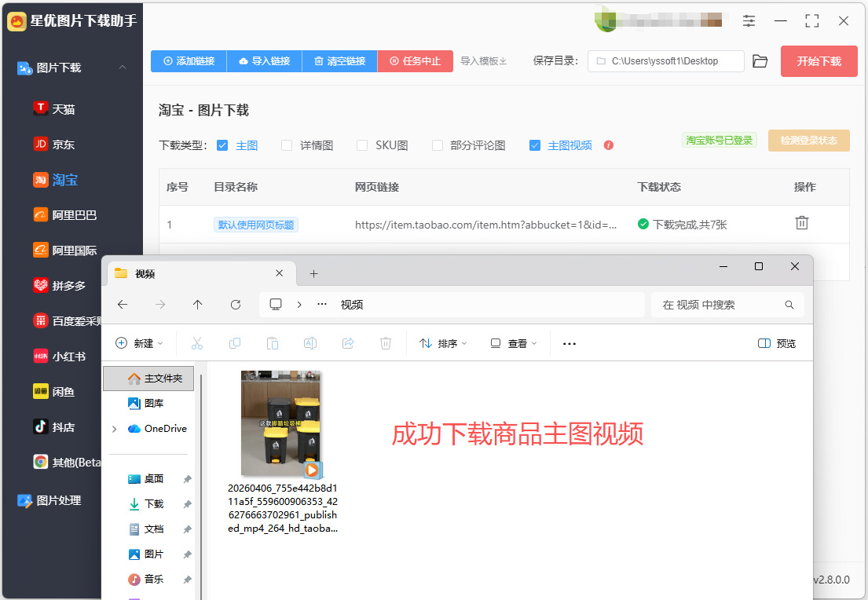This screenshot has width=868, height=600.
Task: Uncheck the 主图 download type checkbox
Action: coord(222,145)
